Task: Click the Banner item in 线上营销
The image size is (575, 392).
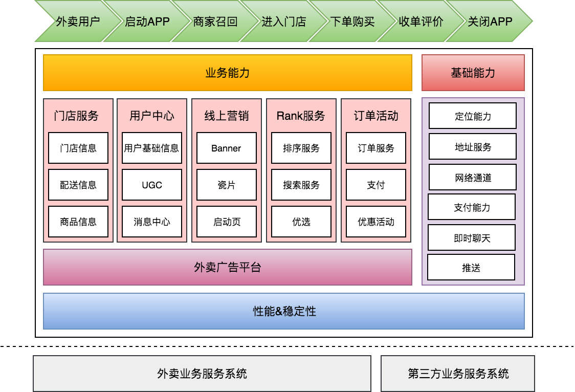Action: (226, 147)
